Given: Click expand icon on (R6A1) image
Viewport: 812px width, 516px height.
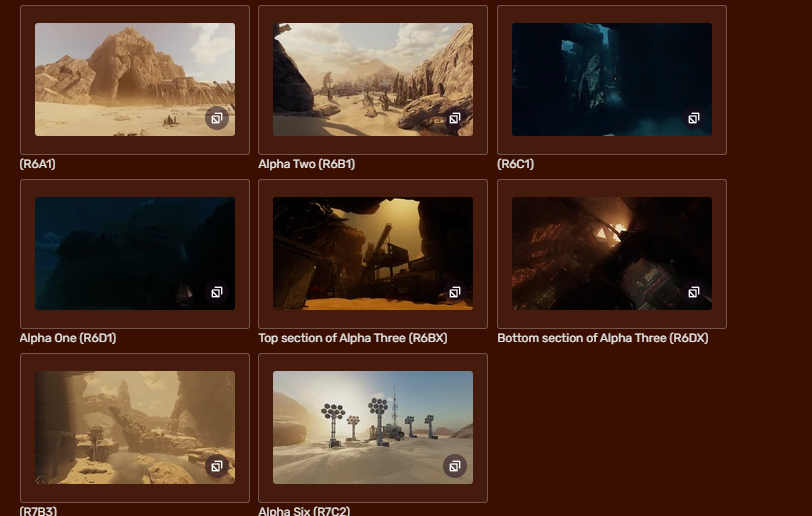Looking at the screenshot, I should pos(217,119).
